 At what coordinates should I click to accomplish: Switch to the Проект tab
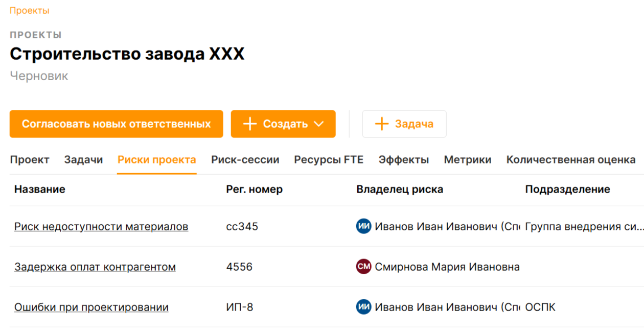[30, 160]
